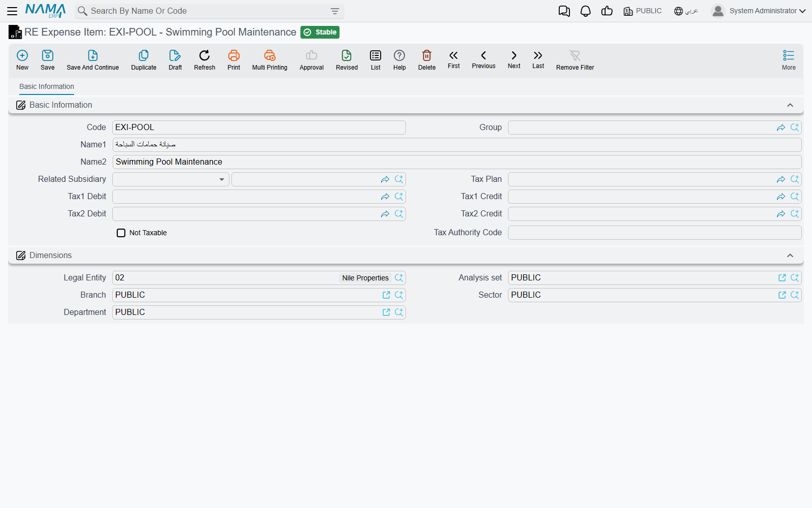The width and height of the screenshot is (812, 508).
Task: Switch language to Arabic
Action: pyautogui.click(x=686, y=11)
